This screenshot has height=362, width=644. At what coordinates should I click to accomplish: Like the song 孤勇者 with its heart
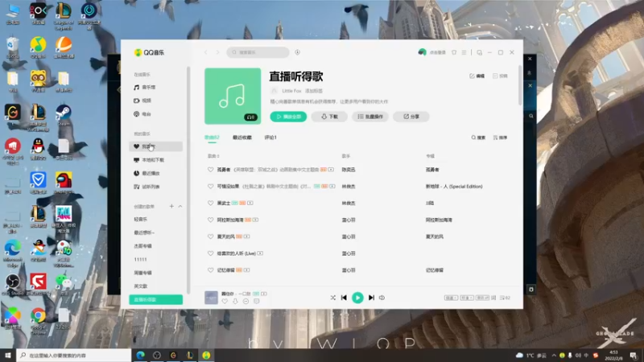point(210,170)
